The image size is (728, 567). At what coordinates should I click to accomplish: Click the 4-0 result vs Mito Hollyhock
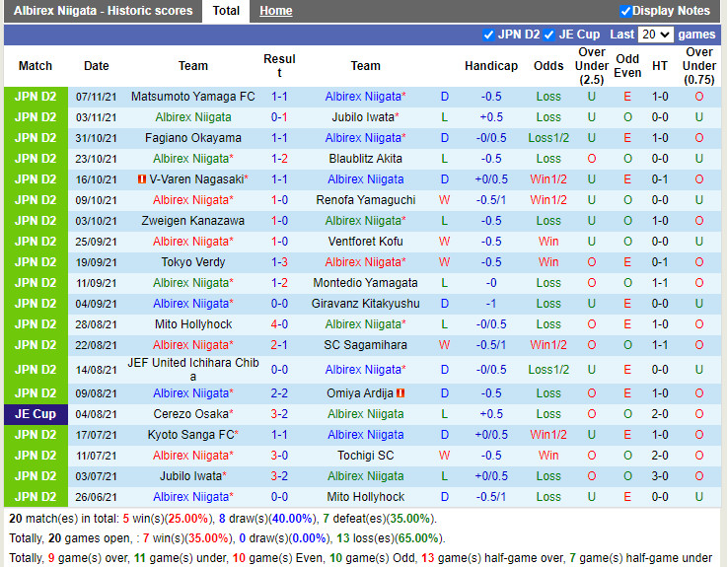coord(279,324)
